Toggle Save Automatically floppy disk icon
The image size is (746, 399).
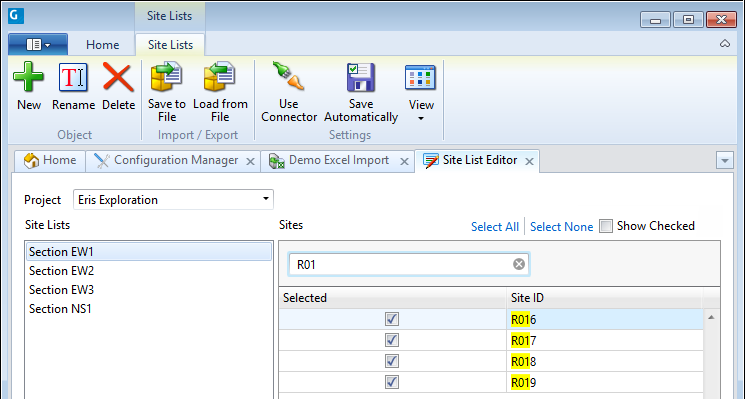pyautogui.click(x=361, y=77)
